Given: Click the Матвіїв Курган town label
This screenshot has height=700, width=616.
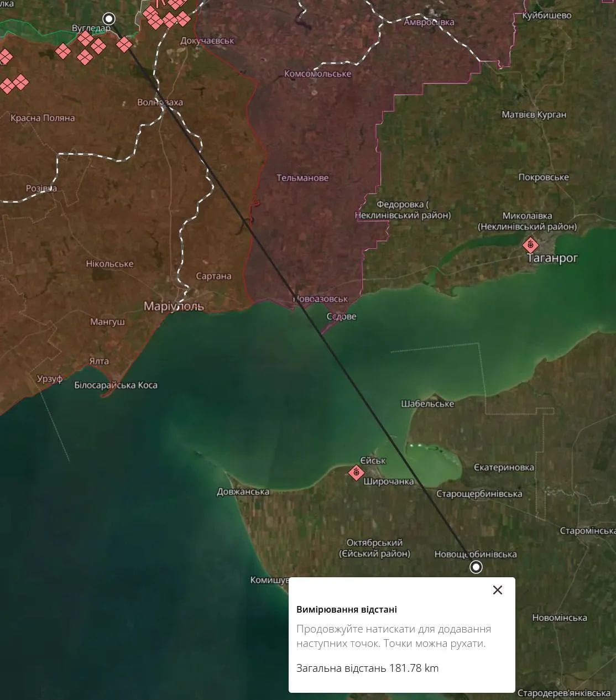Looking at the screenshot, I should pyautogui.click(x=534, y=114).
